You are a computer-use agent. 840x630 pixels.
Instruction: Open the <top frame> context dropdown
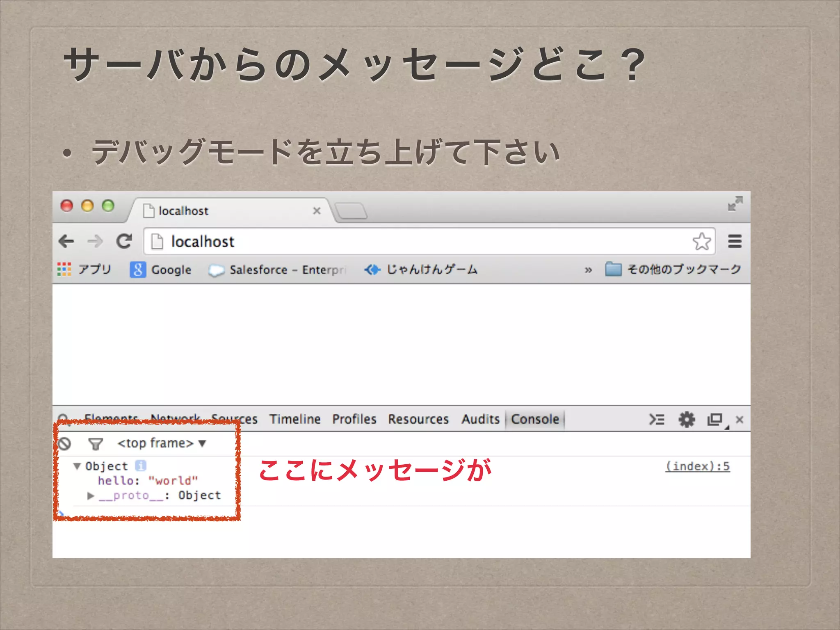(162, 443)
